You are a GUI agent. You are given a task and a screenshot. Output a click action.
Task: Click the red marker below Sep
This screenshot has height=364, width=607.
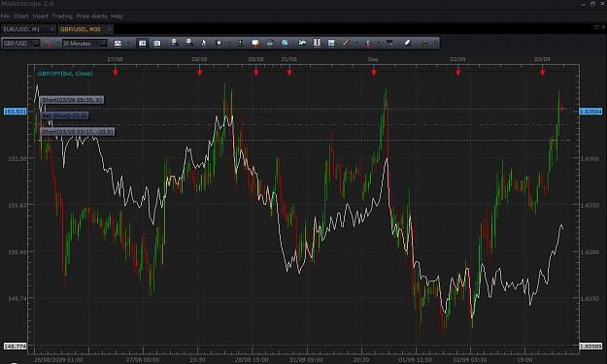(374, 73)
